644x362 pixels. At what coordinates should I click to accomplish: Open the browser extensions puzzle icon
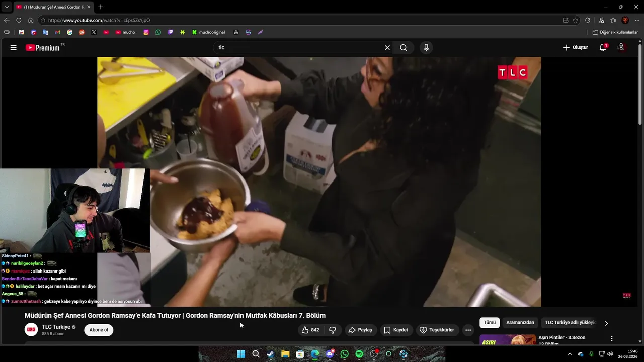[588, 20]
